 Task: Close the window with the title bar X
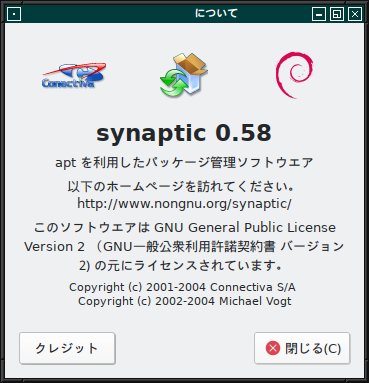(355, 14)
